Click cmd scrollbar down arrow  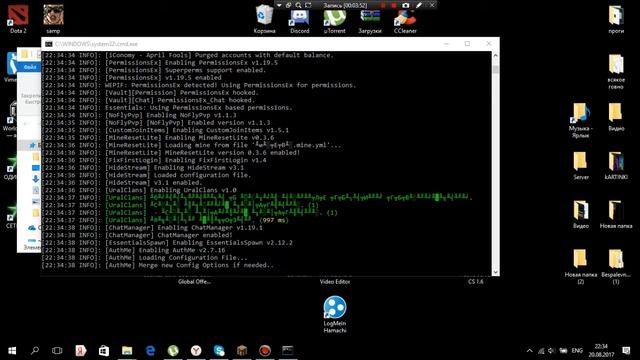[495, 271]
